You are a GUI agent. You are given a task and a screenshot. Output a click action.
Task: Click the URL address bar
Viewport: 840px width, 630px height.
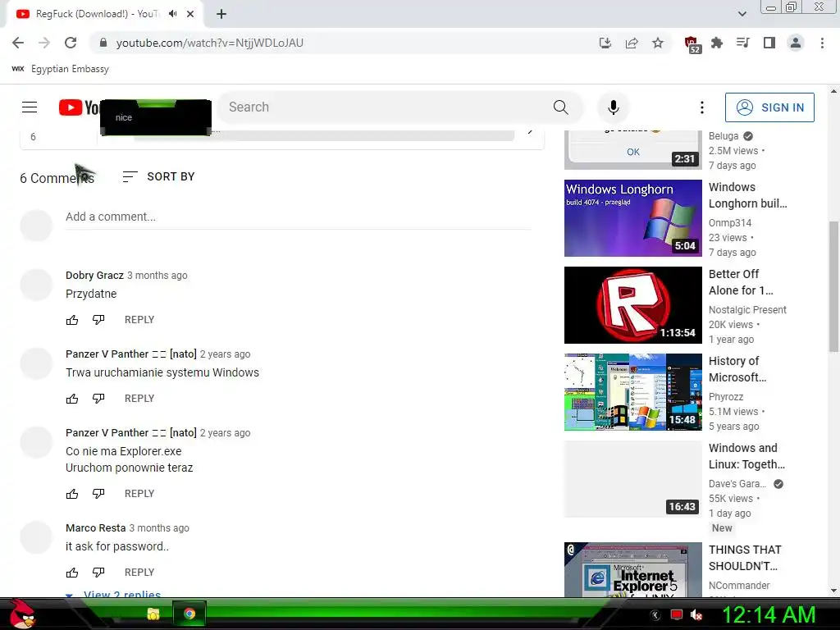343,43
